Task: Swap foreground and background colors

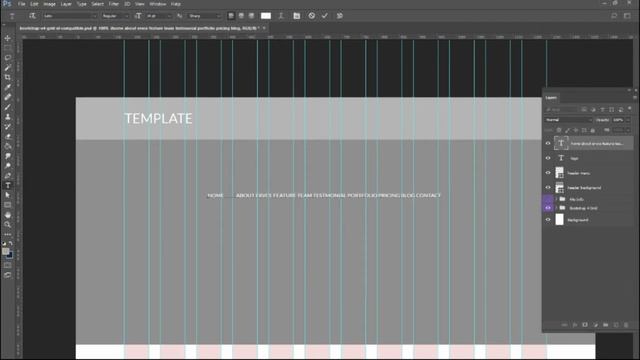Action: click(x=11, y=243)
